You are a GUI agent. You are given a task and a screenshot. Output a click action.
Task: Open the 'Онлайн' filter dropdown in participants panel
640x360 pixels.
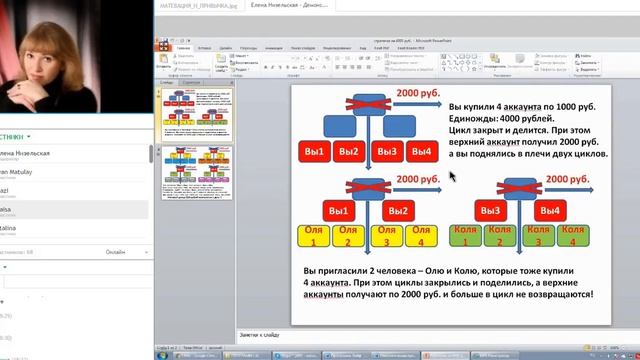[126, 252]
